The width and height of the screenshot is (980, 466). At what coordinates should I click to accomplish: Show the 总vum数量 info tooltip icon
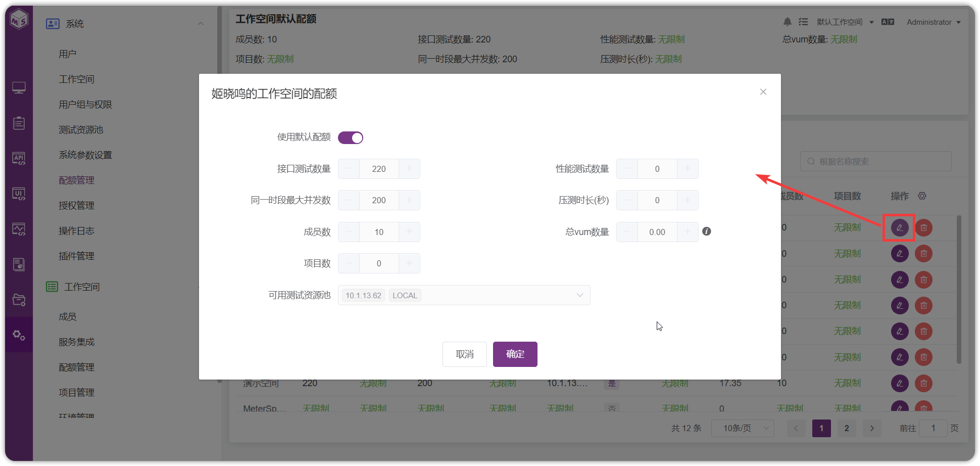706,231
